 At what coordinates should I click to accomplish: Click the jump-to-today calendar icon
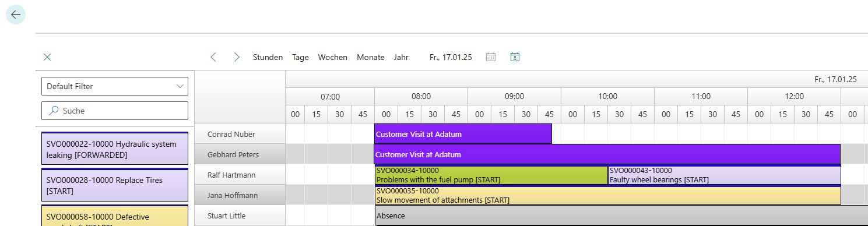click(515, 57)
